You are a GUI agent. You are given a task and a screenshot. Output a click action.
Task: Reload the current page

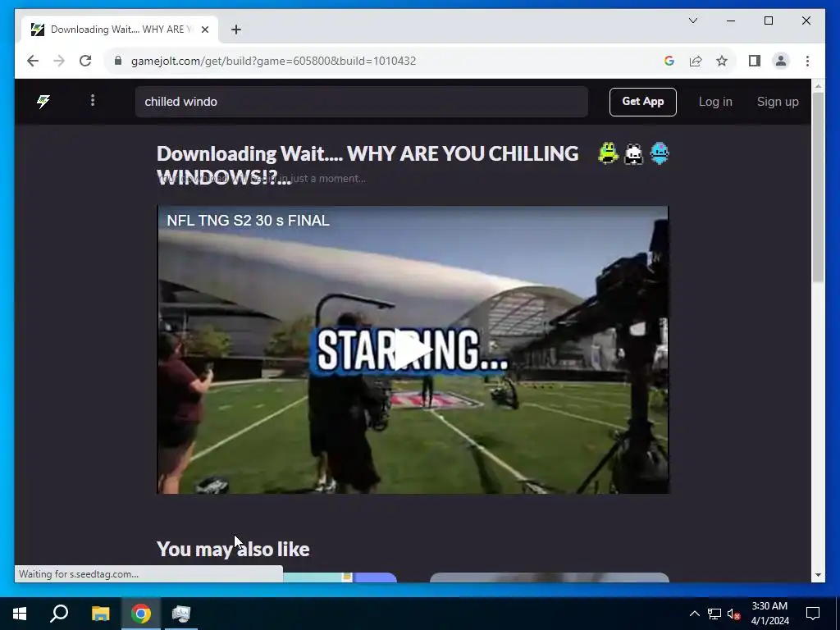85,61
